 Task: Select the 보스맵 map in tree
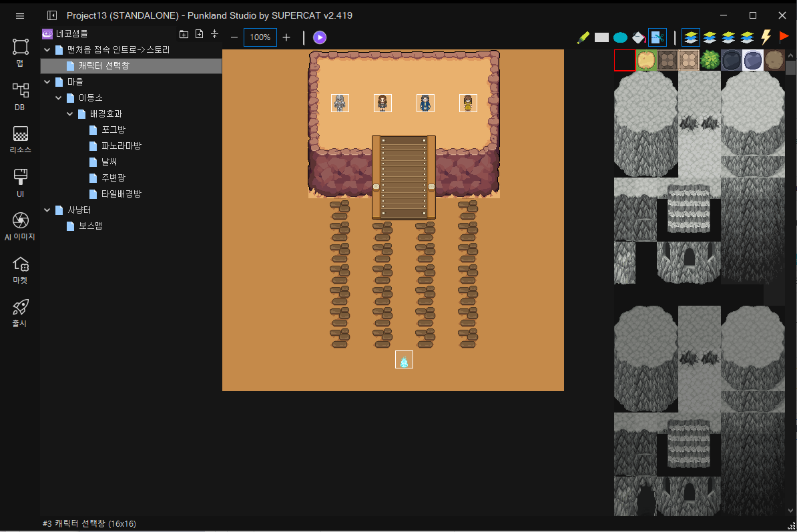click(90, 226)
